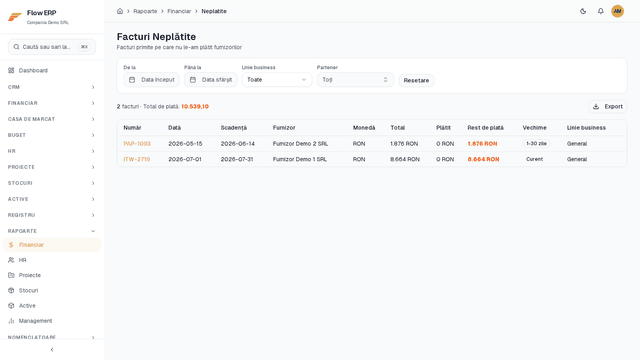The image size is (640, 360).
Task: Click the Scadență column header
Action: tap(233, 128)
